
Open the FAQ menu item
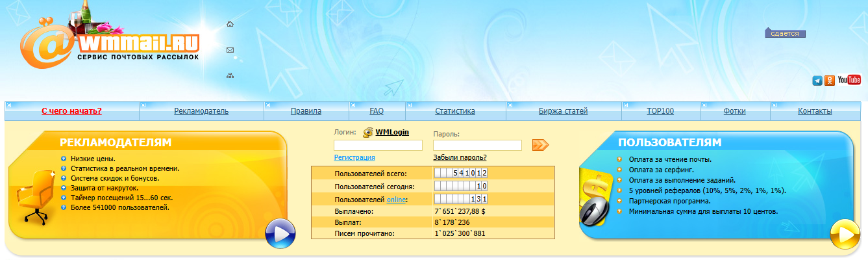click(x=377, y=111)
